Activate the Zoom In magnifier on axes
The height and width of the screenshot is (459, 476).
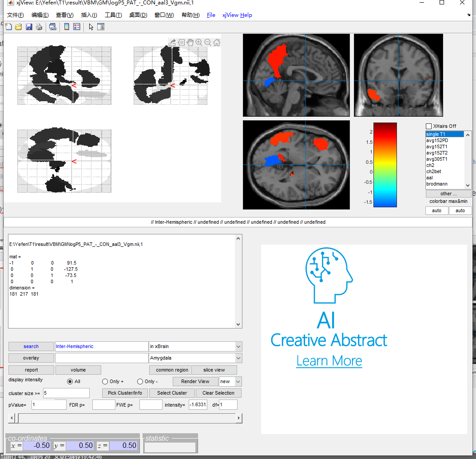tap(199, 43)
